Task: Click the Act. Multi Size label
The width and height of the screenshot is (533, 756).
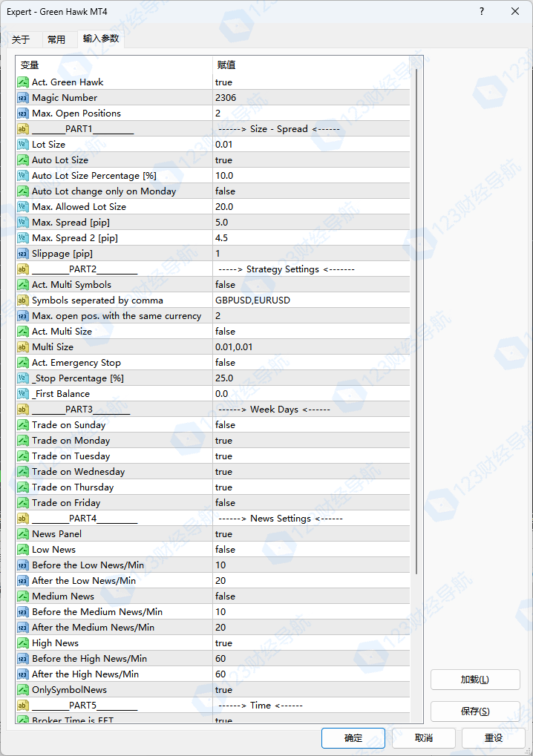Action: pos(62,332)
